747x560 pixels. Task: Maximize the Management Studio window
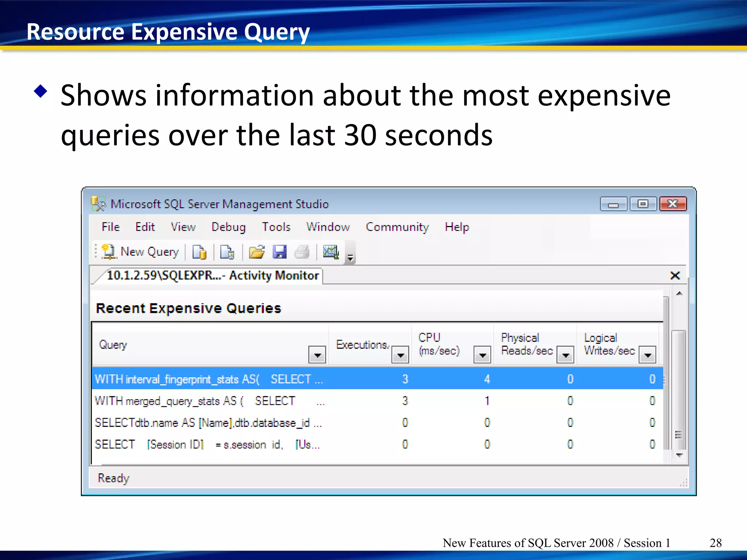643,204
